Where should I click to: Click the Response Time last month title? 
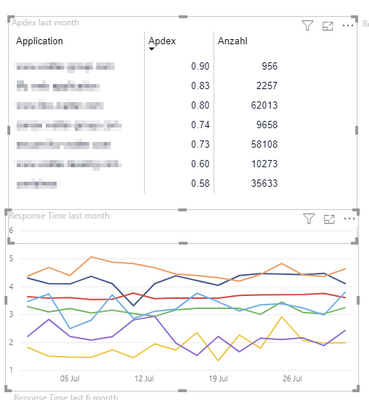tap(59, 216)
